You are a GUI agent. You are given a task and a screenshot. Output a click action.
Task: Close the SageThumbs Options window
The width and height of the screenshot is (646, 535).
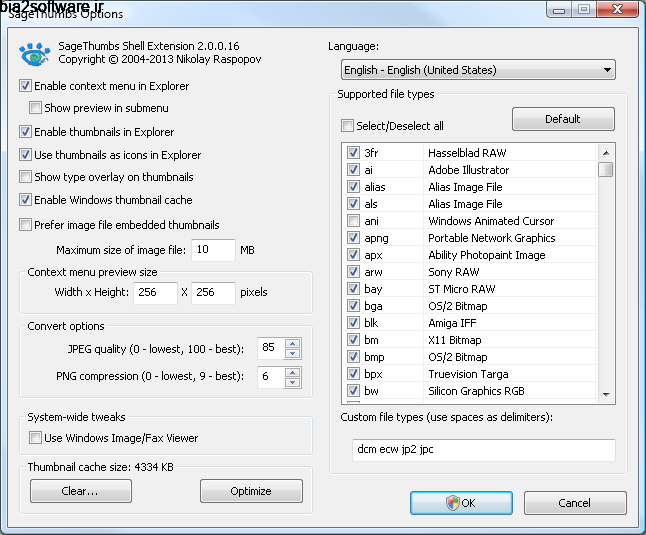tap(617, 9)
